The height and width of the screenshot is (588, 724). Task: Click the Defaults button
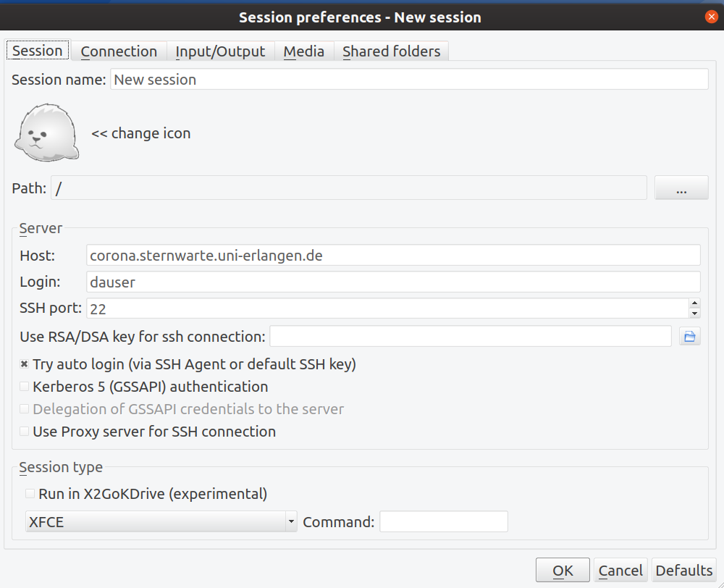click(x=684, y=571)
